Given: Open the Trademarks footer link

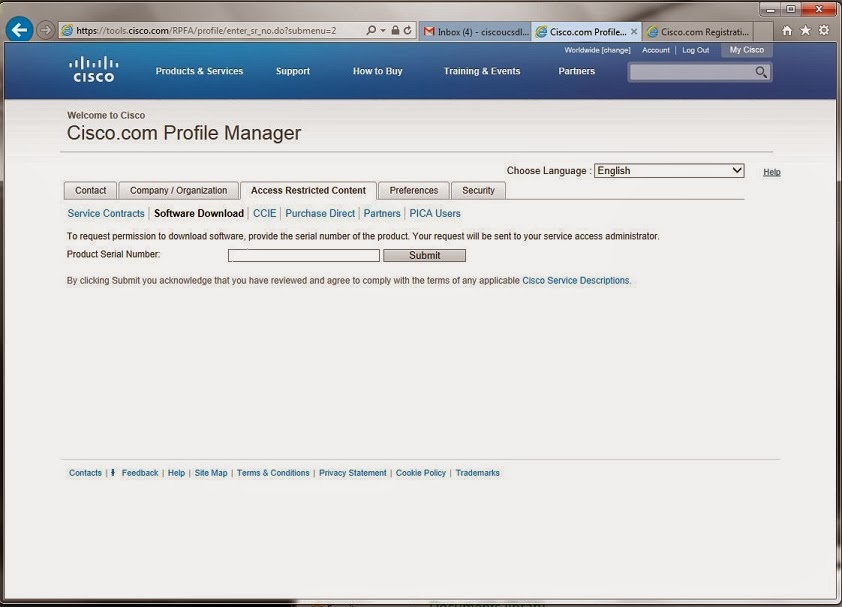Looking at the screenshot, I should coord(477,473).
